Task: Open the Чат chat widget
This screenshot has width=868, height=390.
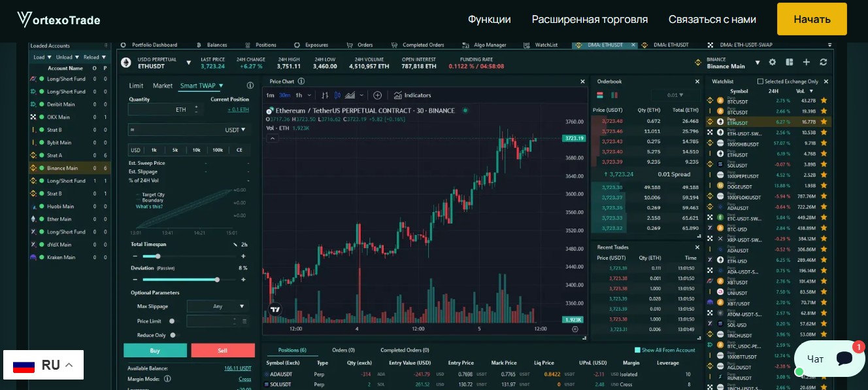Action: (x=829, y=359)
